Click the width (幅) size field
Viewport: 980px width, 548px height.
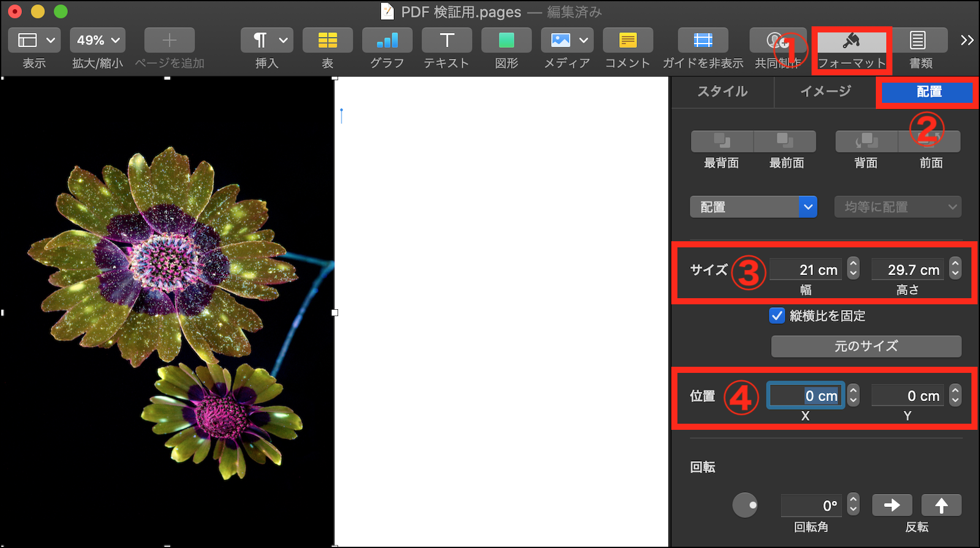805,269
